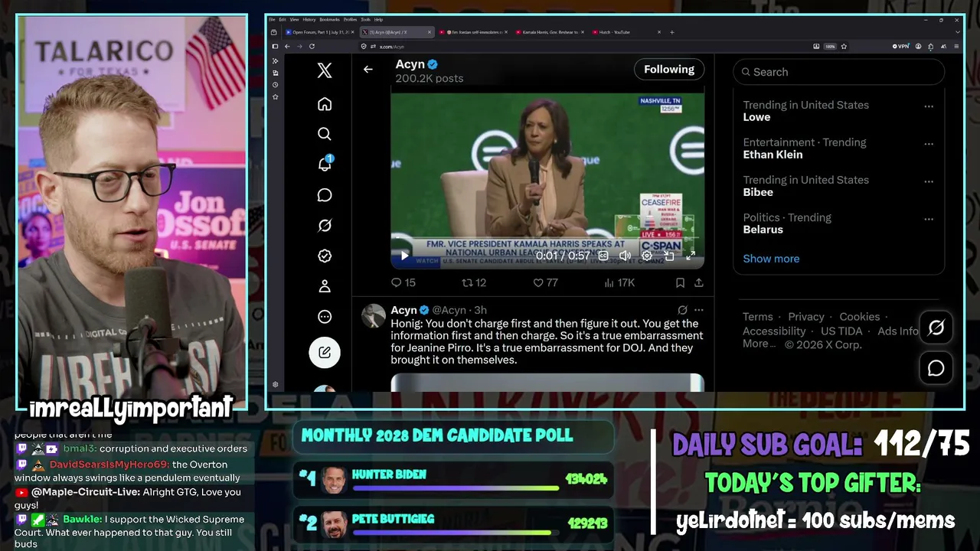
Task: Open the X profile icon
Action: [325, 286]
